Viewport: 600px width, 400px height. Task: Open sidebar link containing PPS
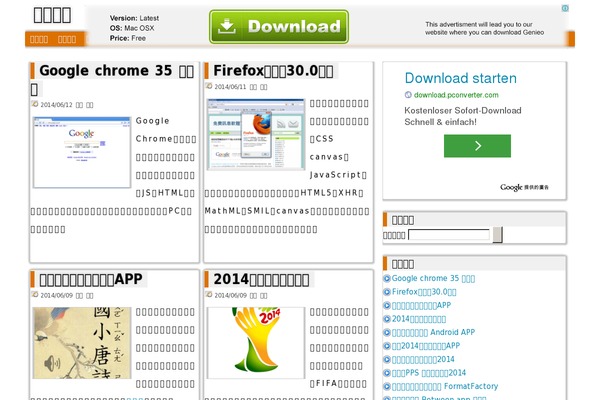click(429, 373)
